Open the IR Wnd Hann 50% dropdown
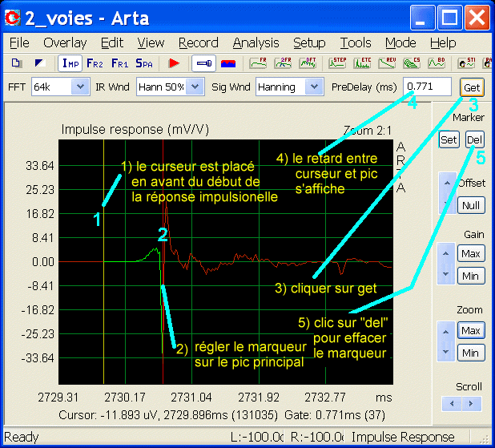495x448 pixels. coord(171,87)
